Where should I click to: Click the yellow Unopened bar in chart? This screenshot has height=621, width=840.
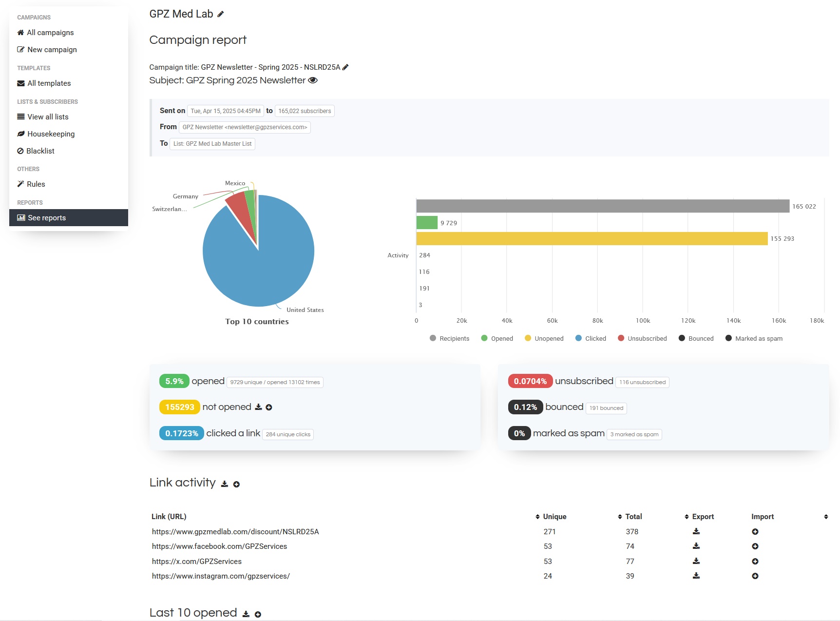pos(592,238)
